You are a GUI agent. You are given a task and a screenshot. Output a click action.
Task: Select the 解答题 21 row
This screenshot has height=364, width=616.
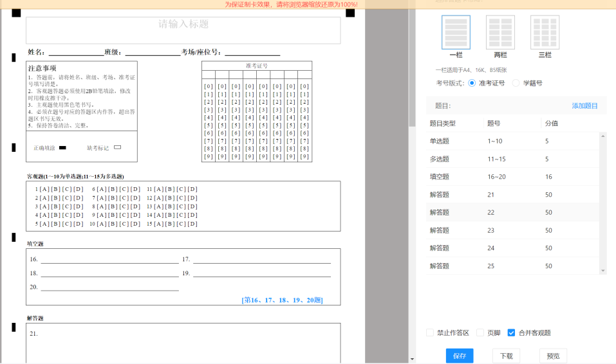pos(512,195)
